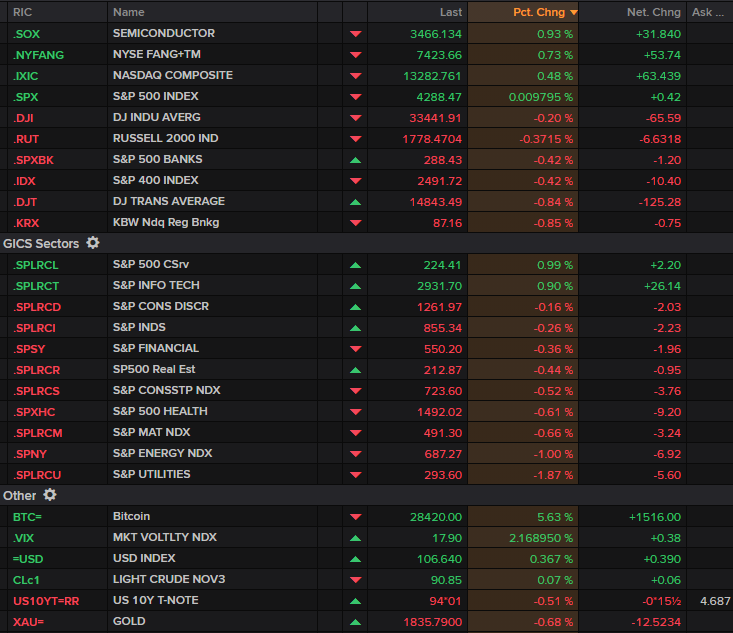Open the .DJT ticker link
733x633 pixels.
click(25, 202)
